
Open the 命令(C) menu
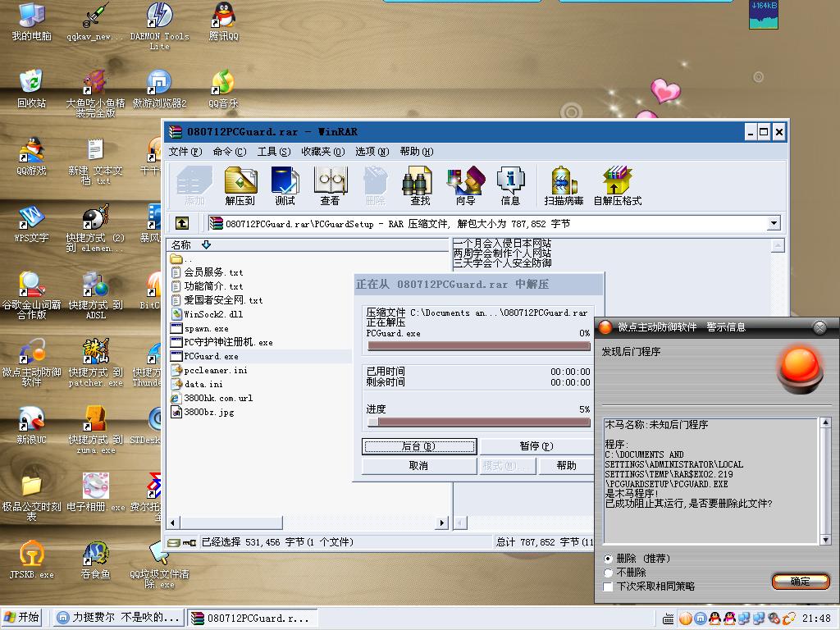click(230, 152)
